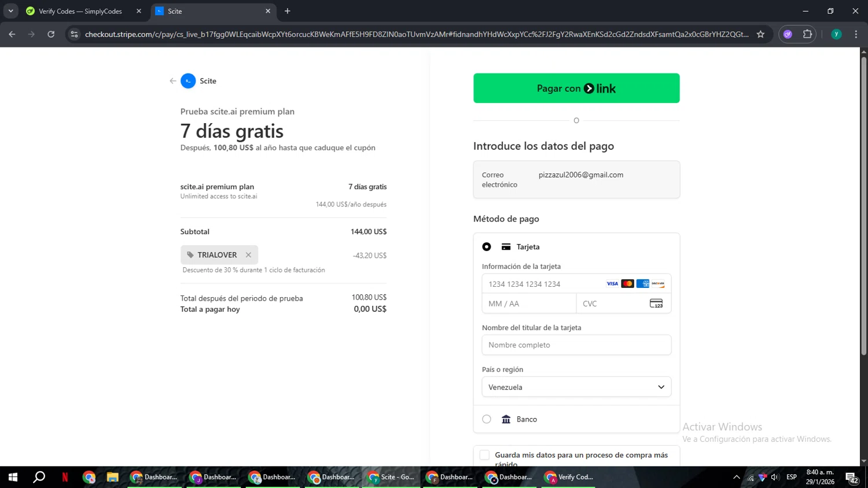The width and height of the screenshot is (868, 488).
Task: Click the TRIALOVER coupon tag icon
Action: click(x=190, y=255)
